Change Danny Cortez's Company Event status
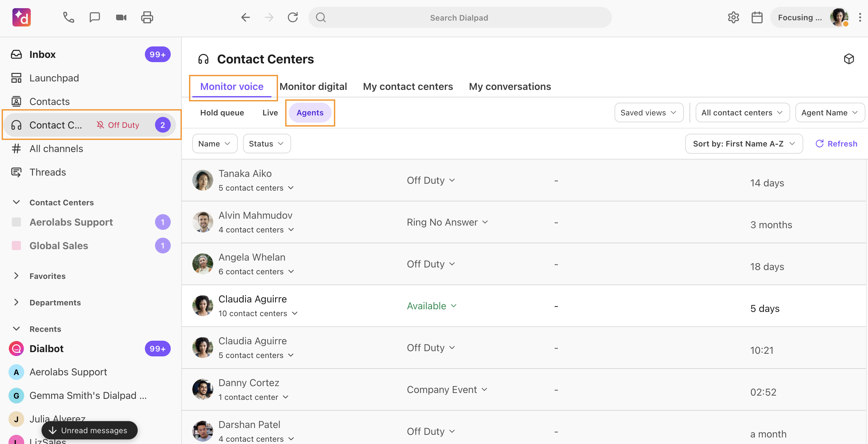 point(447,389)
